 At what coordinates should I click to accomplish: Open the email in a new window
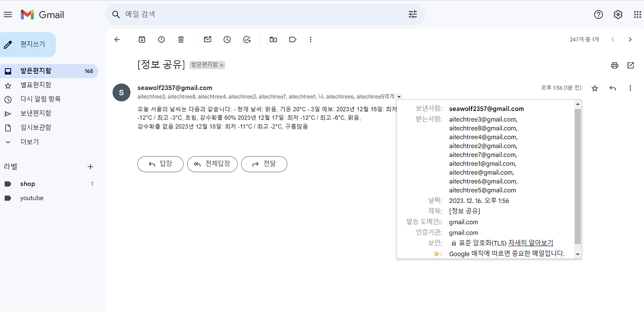click(630, 65)
